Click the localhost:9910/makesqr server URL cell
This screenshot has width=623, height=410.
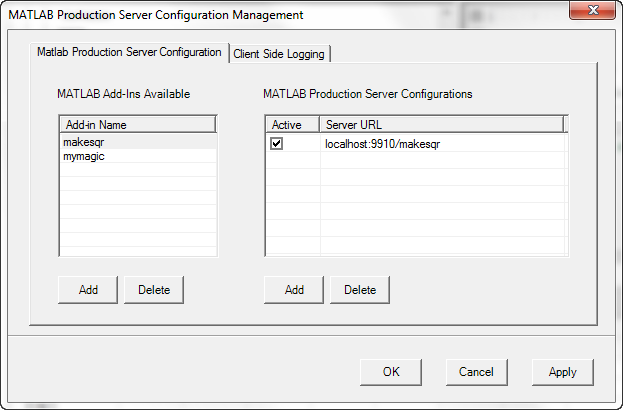442,144
